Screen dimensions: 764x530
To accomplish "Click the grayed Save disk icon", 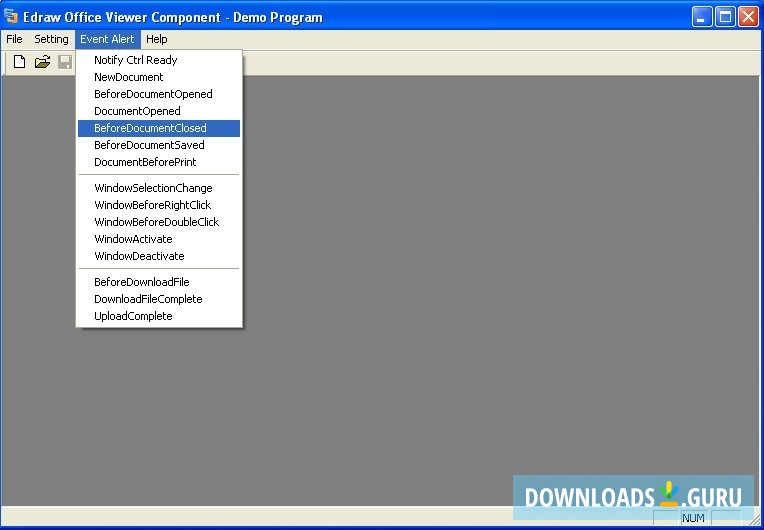I will [65, 62].
